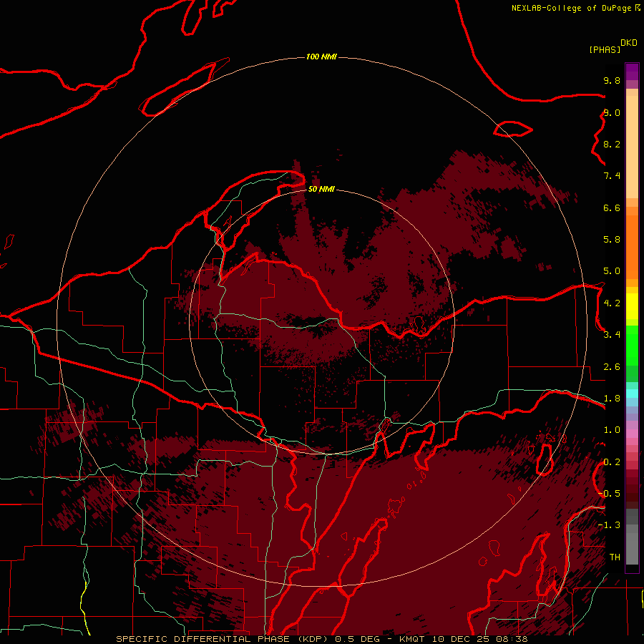Pick the bright orange color bar segment
The width and height of the screenshot is (644, 644).
(632, 246)
